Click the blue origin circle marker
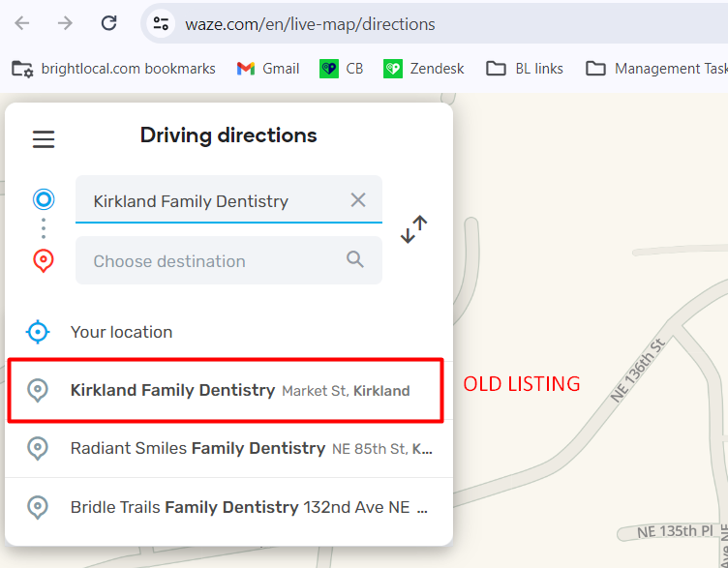The width and height of the screenshot is (728, 568). (44, 199)
